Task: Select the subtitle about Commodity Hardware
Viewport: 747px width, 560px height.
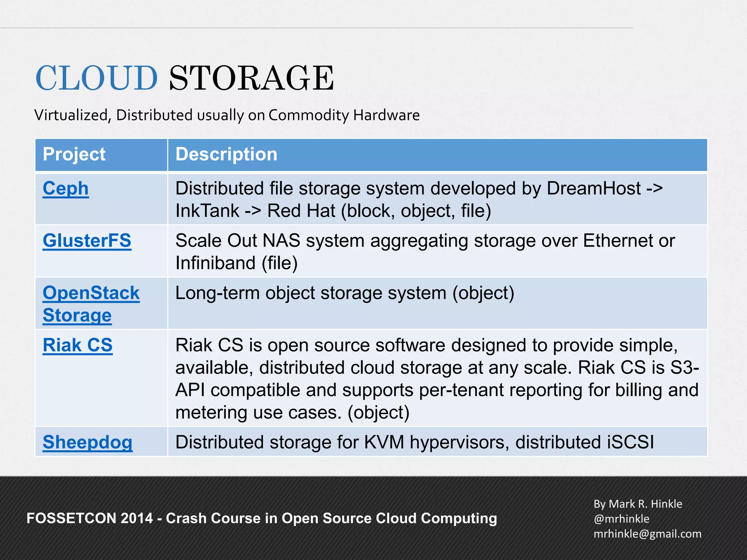Action: 227,115
